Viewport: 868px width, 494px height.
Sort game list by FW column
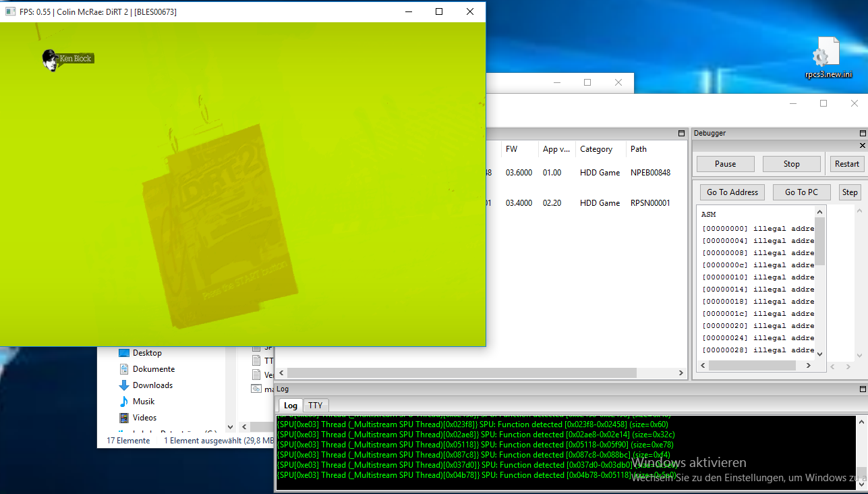519,149
